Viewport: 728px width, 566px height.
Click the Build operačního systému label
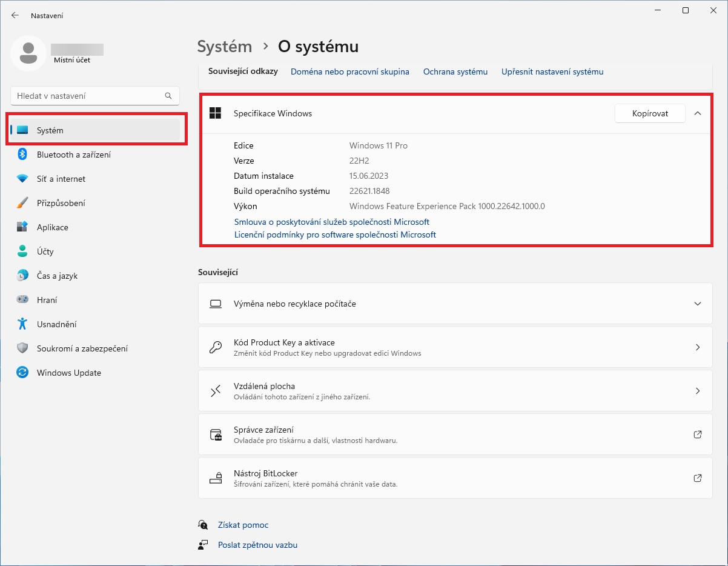coord(282,191)
